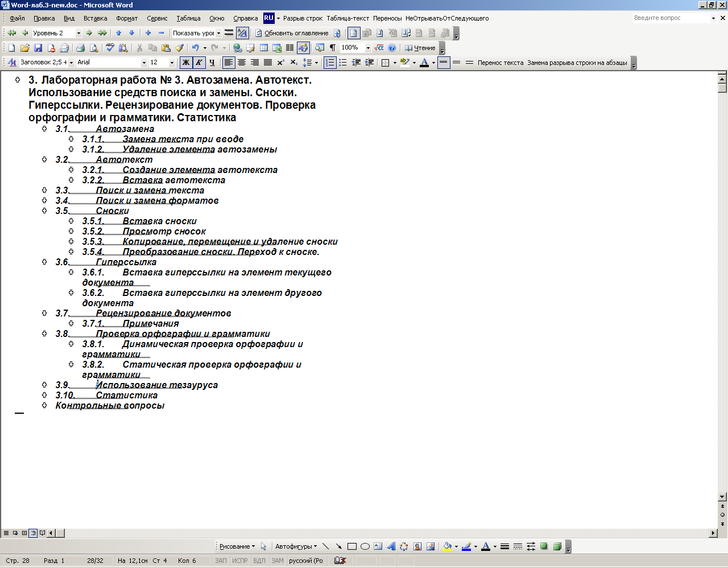The height and width of the screenshot is (568, 728).
Task: Paste from clipboard icon
Action: coord(166,48)
